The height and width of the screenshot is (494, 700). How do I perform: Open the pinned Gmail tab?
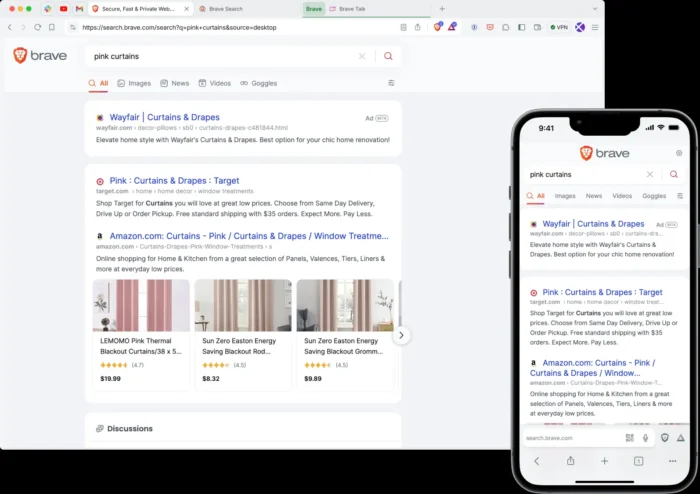(79, 8)
